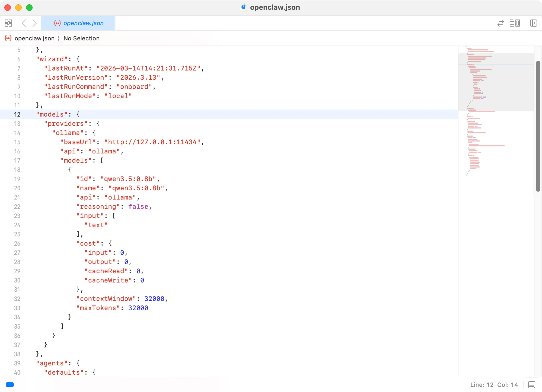Click the openclaw.json window title text
Screen dimensions: 542x392
pos(275,7)
